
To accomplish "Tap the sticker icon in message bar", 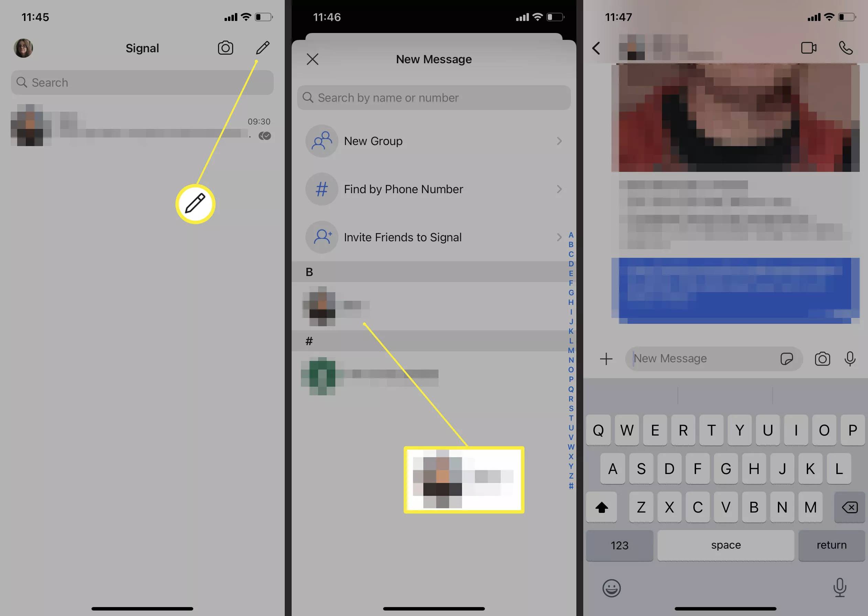I will click(787, 359).
